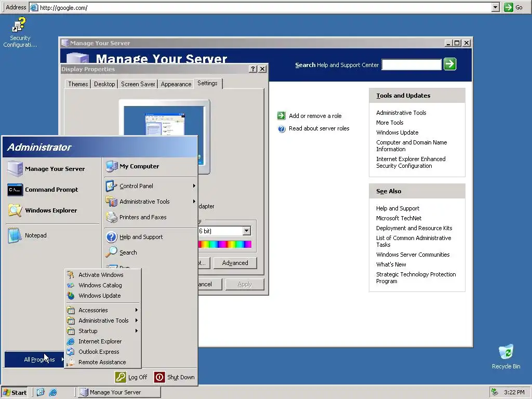This screenshot has width=532, height=399.
Task: Switch to the Appearance tab
Action: click(176, 84)
